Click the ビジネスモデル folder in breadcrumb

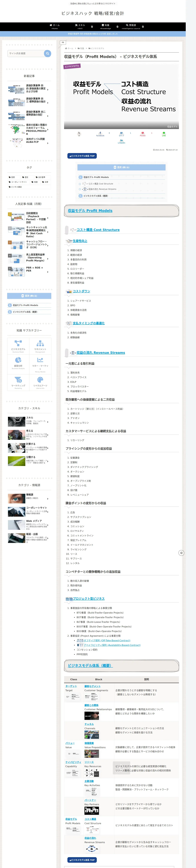(x=96, y=48)
